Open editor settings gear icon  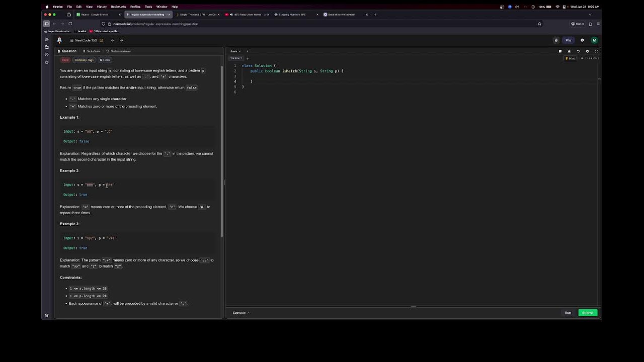click(587, 51)
